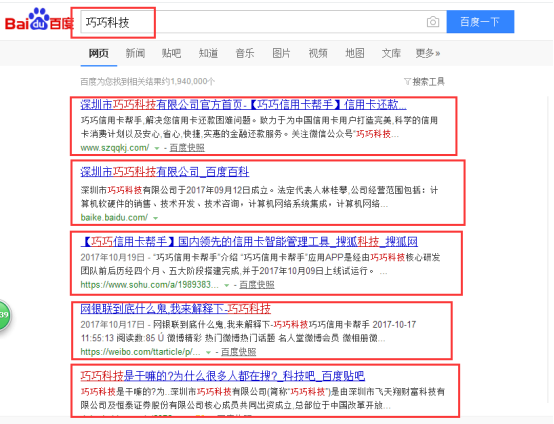Switch to the 贴吧 tab
This screenshot has width=554, height=424.
tap(171, 53)
